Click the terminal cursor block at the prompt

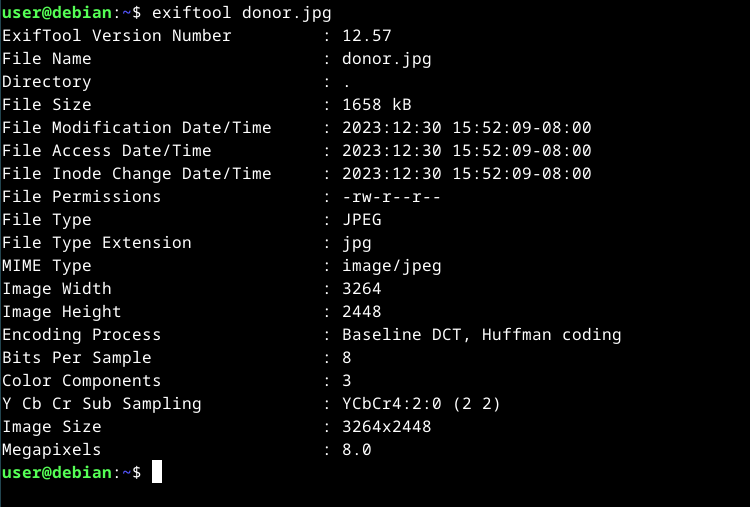click(157, 473)
